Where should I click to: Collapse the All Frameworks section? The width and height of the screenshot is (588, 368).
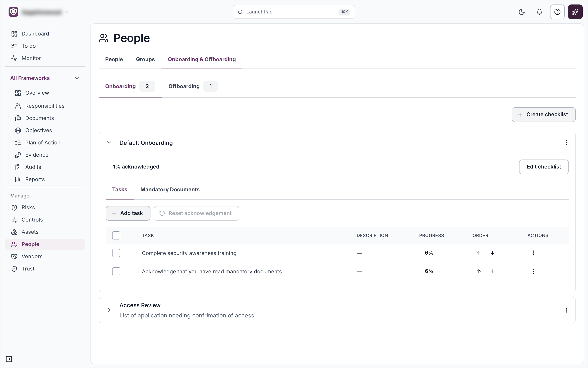[77, 78]
